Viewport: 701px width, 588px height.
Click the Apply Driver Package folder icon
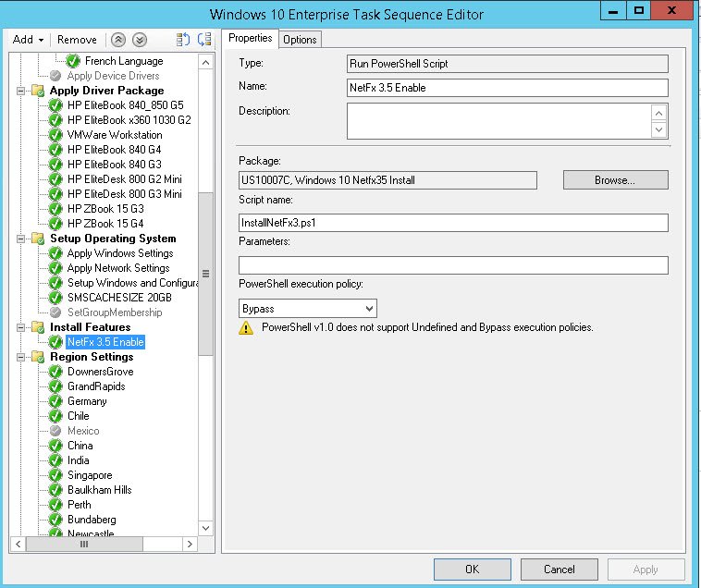click(x=38, y=91)
